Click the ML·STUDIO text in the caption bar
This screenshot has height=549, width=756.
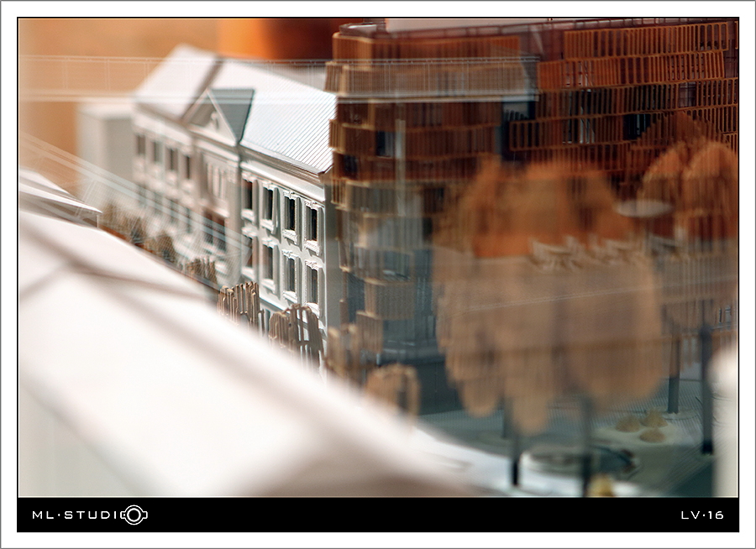[x=90, y=515]
